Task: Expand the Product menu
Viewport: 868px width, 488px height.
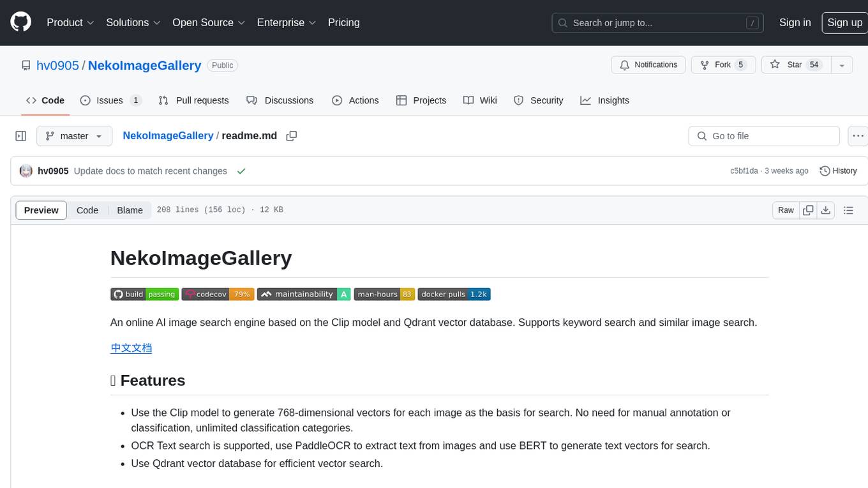Action: [x=70, y=22]
